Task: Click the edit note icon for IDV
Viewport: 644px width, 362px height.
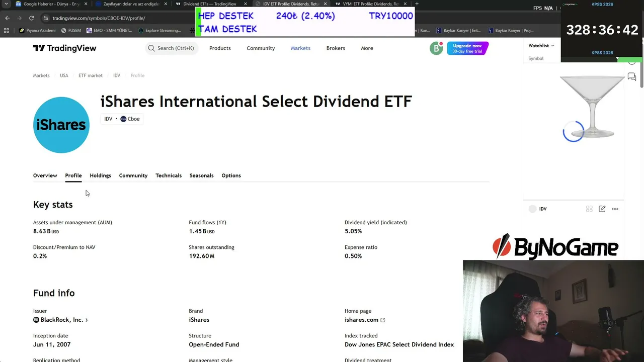Action: pyautogui.click(x=602, y=209)
